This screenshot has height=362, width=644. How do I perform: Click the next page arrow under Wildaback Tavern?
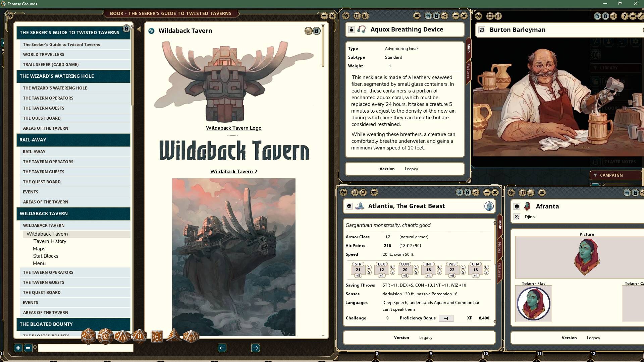click(x=255, y=348)
